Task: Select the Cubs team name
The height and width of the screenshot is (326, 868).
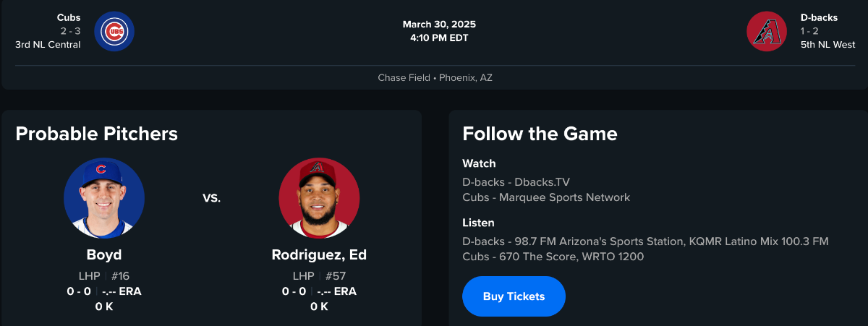Action: pos(69,17)
